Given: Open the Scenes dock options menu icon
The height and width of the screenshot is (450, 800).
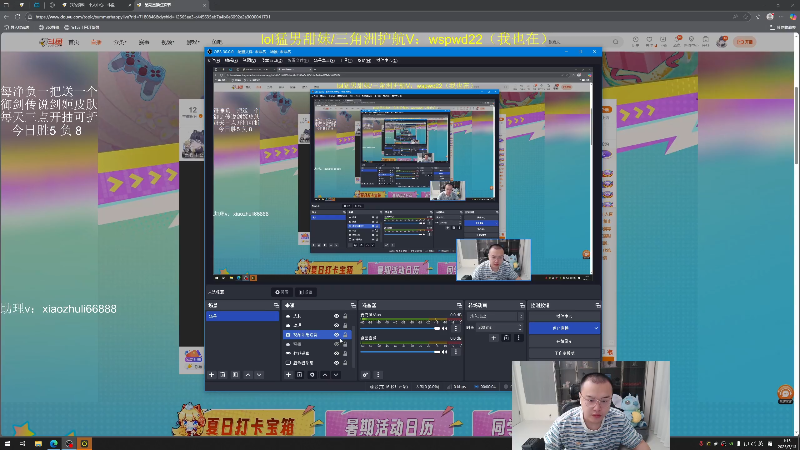Looking at the screenshot, I should click(x=276, y=305).
